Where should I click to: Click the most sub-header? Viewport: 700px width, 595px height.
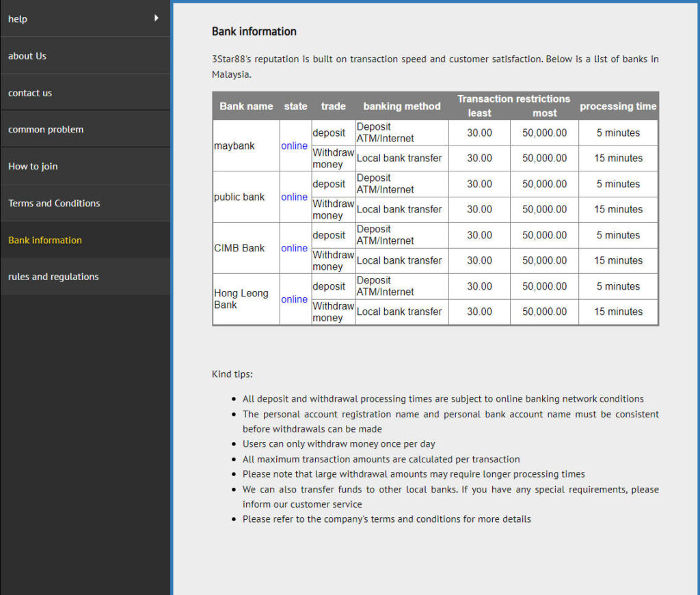point(545,113)
